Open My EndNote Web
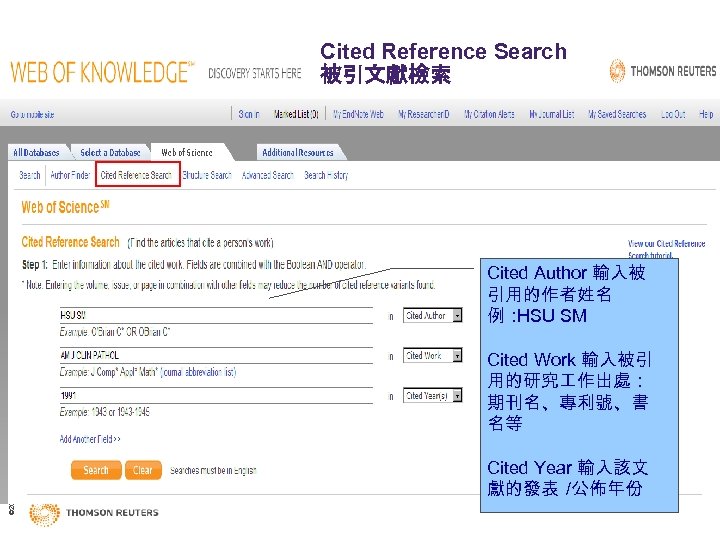This screenshot has width=720, height=540. 358,114
